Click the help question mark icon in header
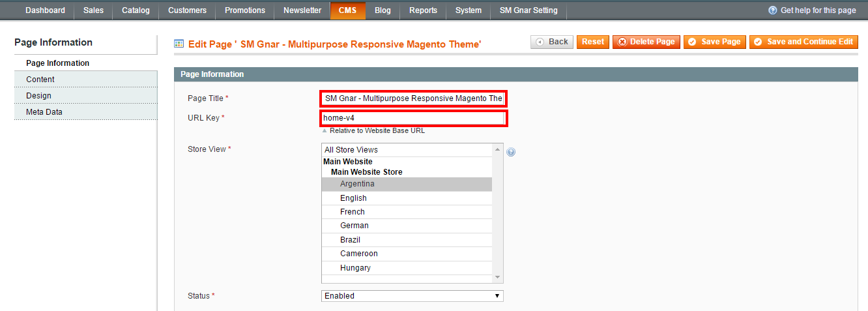The image size is (868, 311). (773, 10)
